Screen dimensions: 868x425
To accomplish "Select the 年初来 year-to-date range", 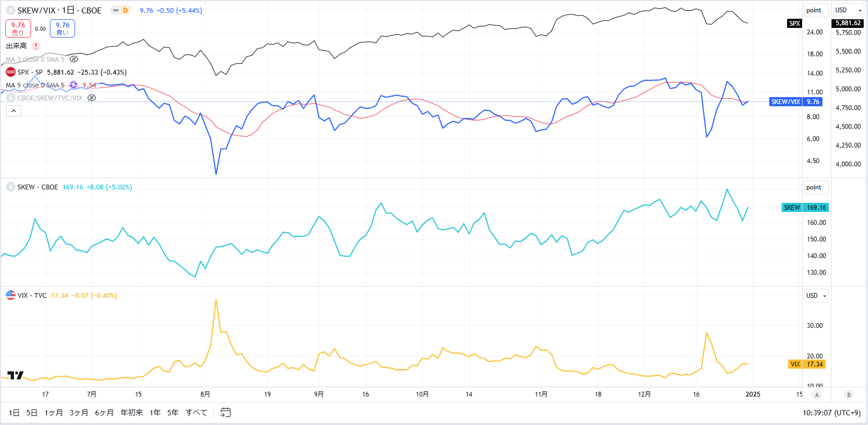I will tap(132, 413).
